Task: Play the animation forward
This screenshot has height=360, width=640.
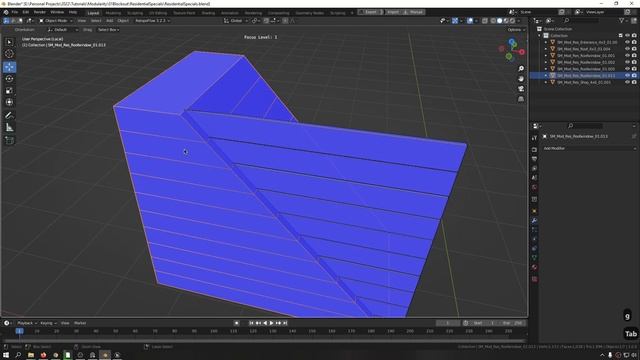Action: [271, 323]
